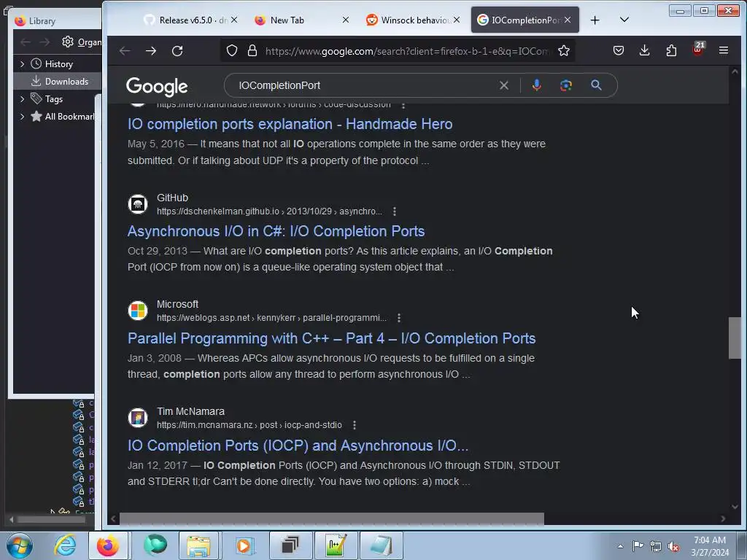The image size is (747, 560).
Task: Close the Winsock behaviour tab
Action: point(457,20)
